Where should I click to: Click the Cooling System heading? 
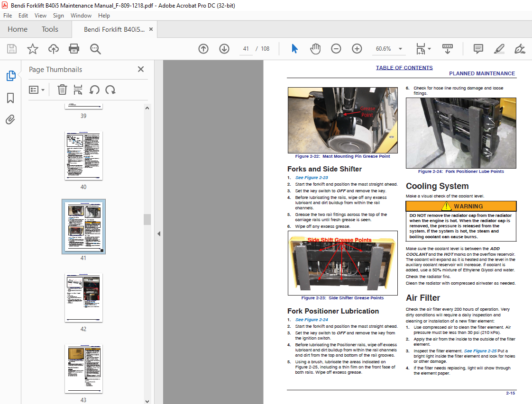(437, 186)
